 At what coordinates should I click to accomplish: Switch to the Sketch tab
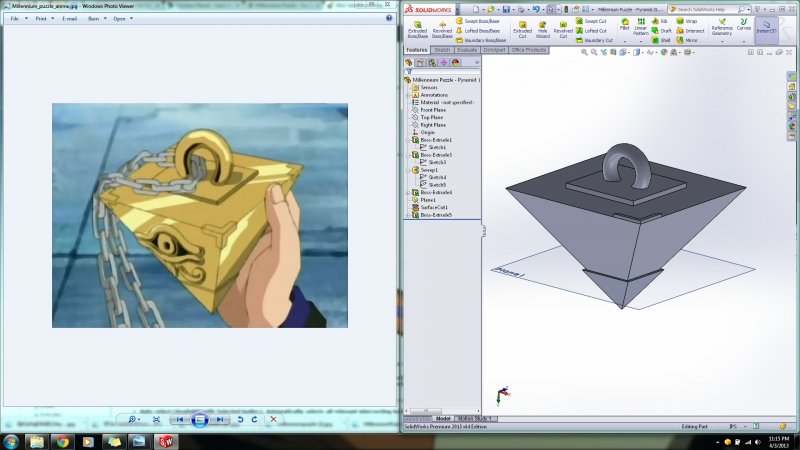click(442, 50)
